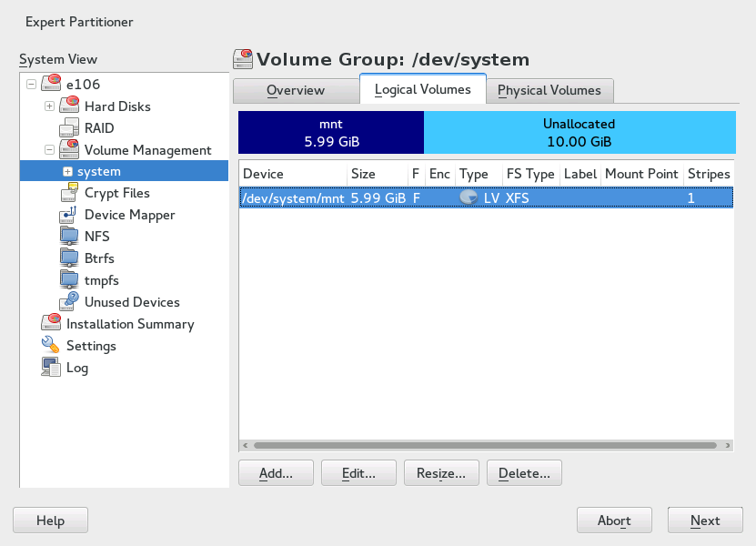Click the Unallocated 10.00 GiB segment
The image size is (756, 546).
coord(579,133)
